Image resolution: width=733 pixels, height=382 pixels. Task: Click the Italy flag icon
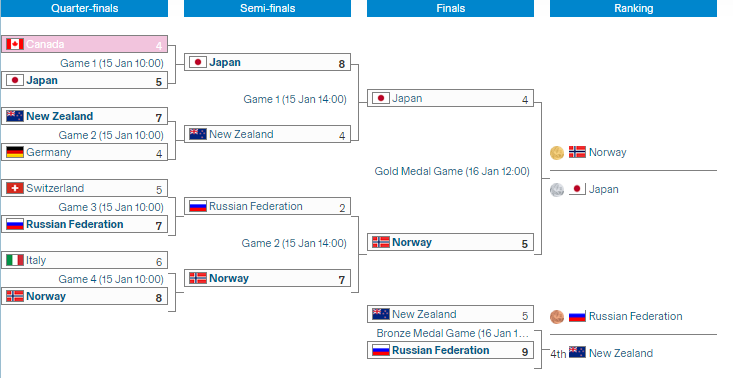tap(14, 260)
